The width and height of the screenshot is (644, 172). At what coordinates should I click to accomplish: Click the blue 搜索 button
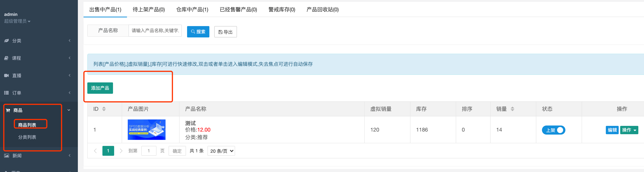pos(198,32)
